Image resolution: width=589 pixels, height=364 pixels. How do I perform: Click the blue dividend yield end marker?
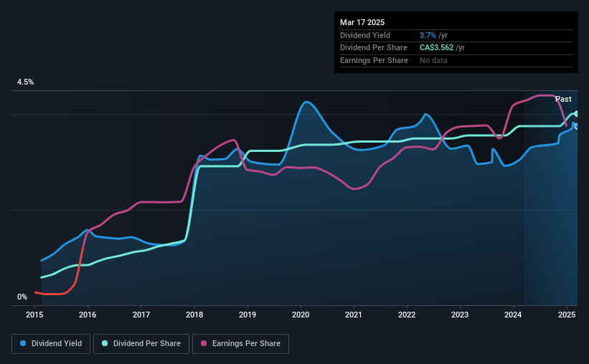pyautogui.click(x=577, y=126)
